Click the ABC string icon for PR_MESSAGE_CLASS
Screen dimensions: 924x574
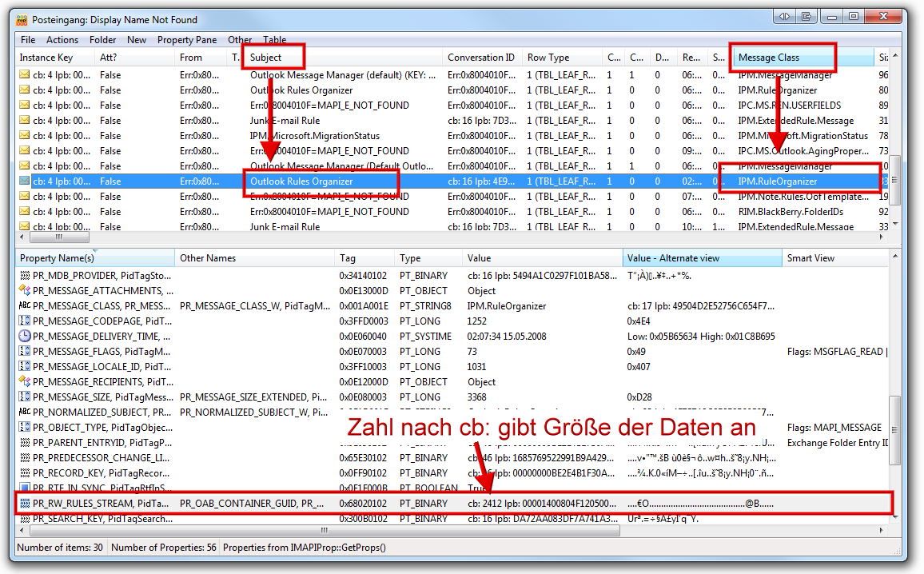click(x=25, y=306)
